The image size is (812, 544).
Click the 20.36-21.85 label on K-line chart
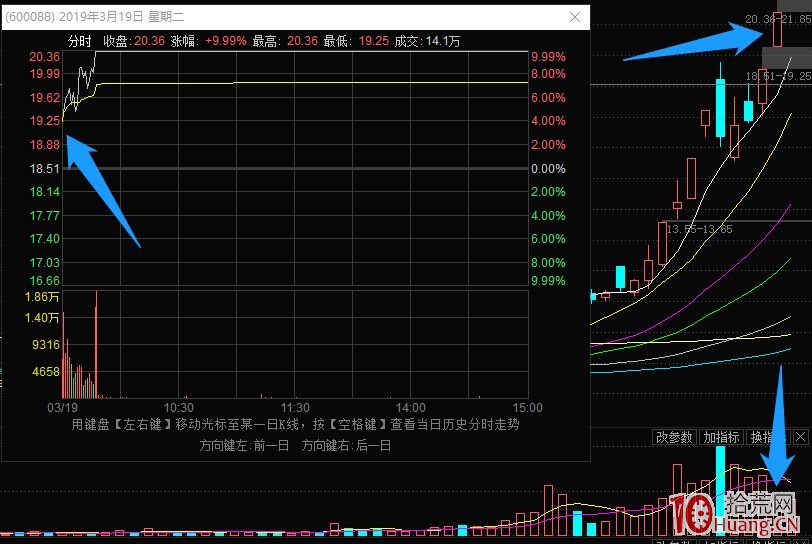coord(778,19)
